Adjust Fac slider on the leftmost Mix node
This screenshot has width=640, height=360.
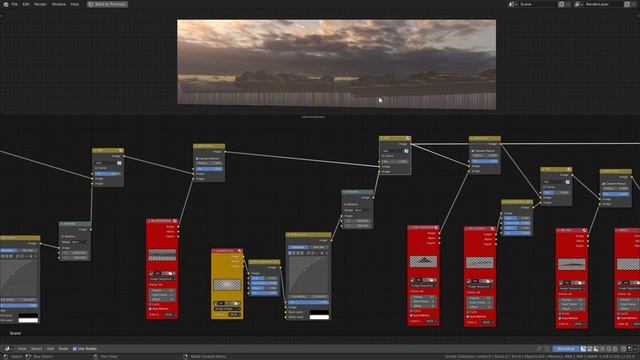pyautogui.click(x=108, y=173)
